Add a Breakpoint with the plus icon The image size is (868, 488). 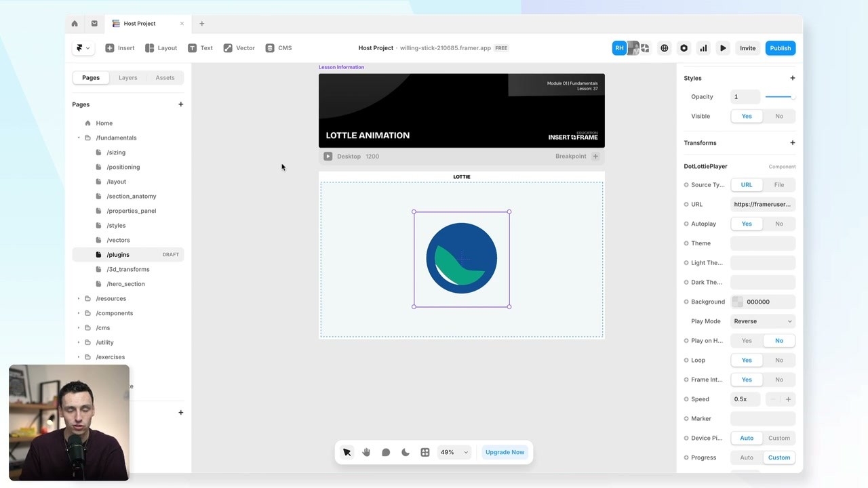(x=595, y=157)
